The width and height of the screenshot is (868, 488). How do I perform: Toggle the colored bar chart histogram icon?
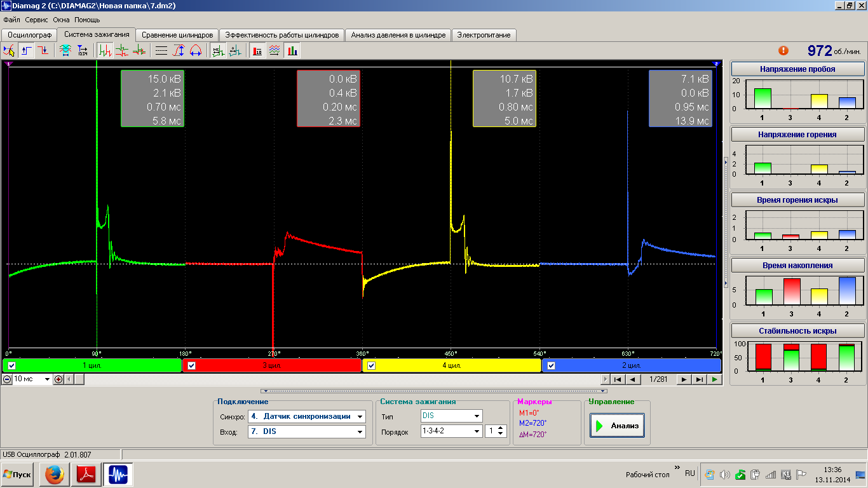coord(292,51)
